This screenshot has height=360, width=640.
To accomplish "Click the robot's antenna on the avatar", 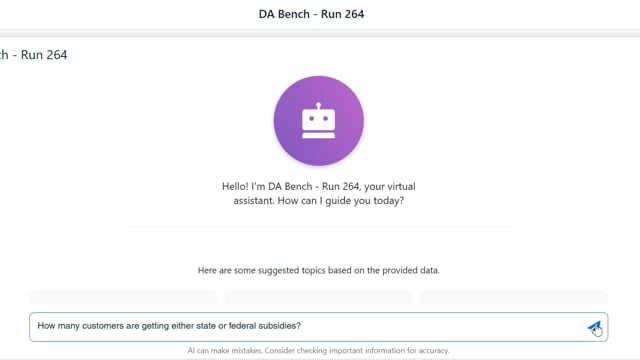I will pyautogui.click(x=318, y=106).
